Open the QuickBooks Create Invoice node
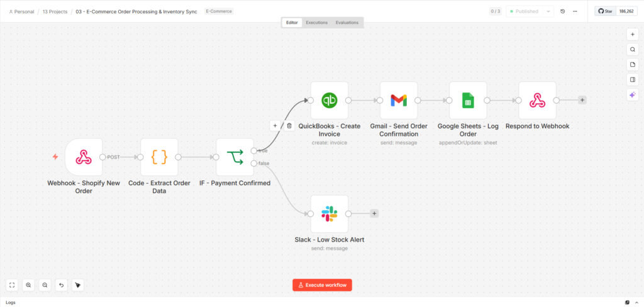This screenshot has width=644, height=307. [x=330, y=100]
